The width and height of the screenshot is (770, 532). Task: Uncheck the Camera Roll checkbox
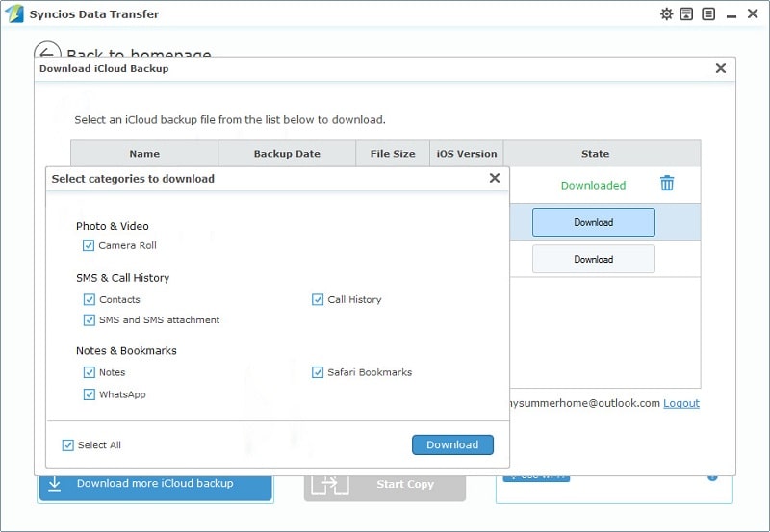(x=89, y=245)
